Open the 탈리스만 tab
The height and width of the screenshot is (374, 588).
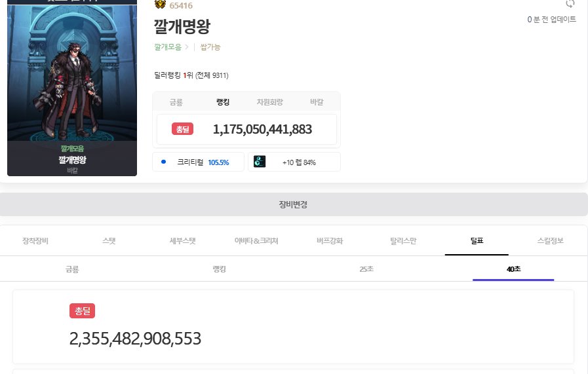pos(403,240)
